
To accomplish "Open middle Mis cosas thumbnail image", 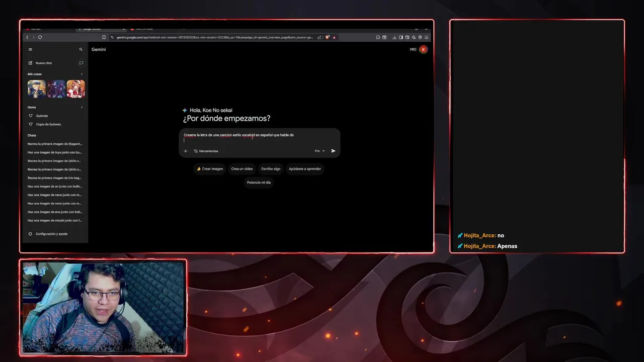I will pos(56,89).
